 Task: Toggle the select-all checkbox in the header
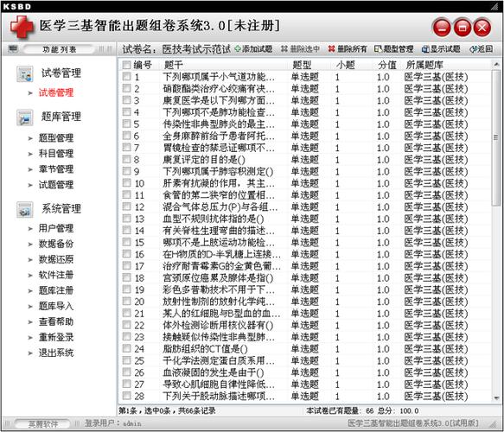coord(126,65)
